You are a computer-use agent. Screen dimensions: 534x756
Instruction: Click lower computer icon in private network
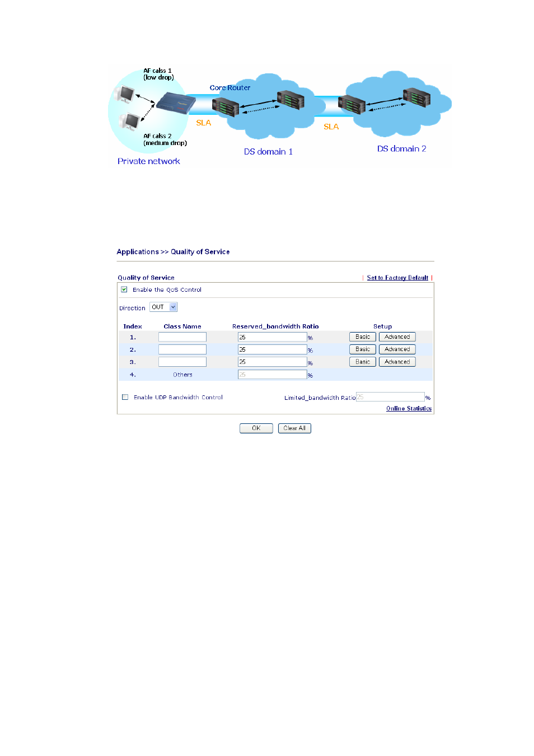point(130,122)
